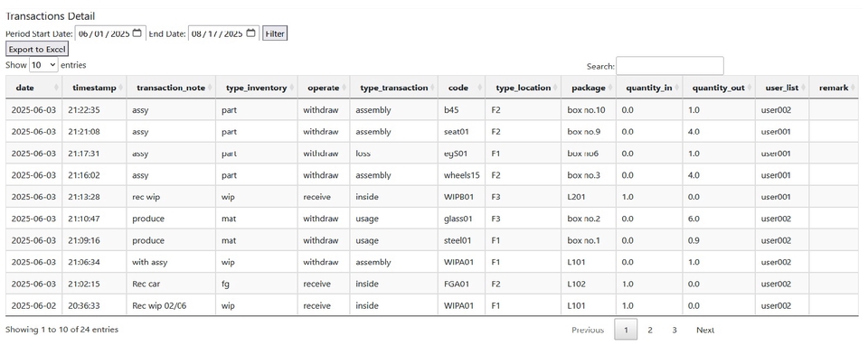Click the code column header
The height and width of the screenshot is (364, 868).
458,88
